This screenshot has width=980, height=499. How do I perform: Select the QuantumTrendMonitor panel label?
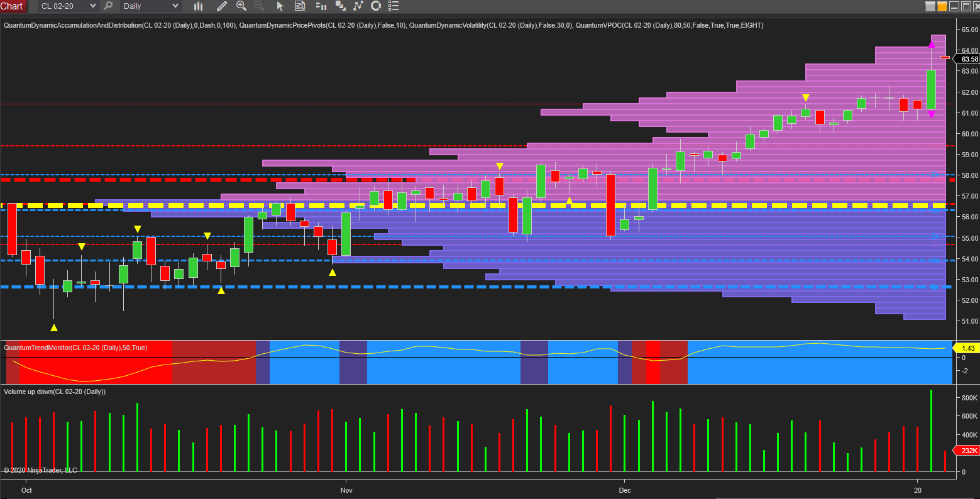76,348
